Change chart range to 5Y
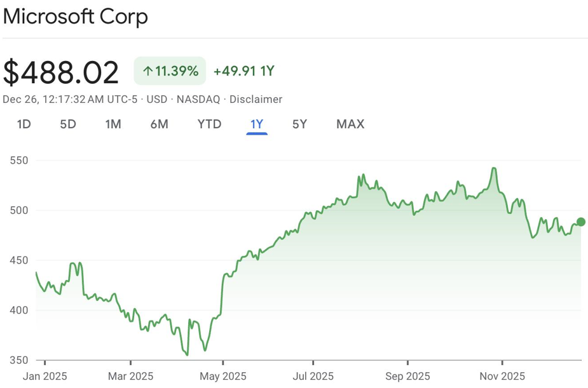The image size is (588, 388). click(x=299, y=124)
